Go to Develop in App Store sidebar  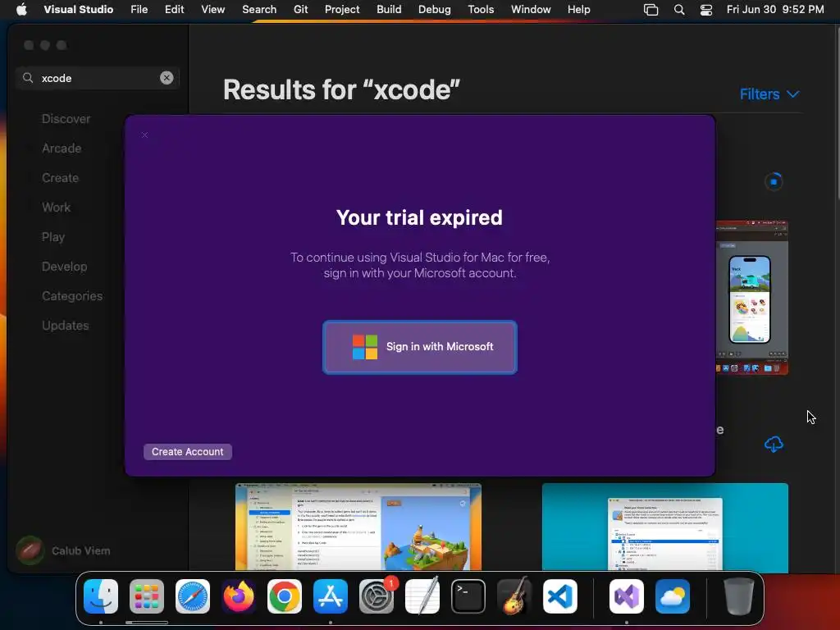click(x=64, y=267)
